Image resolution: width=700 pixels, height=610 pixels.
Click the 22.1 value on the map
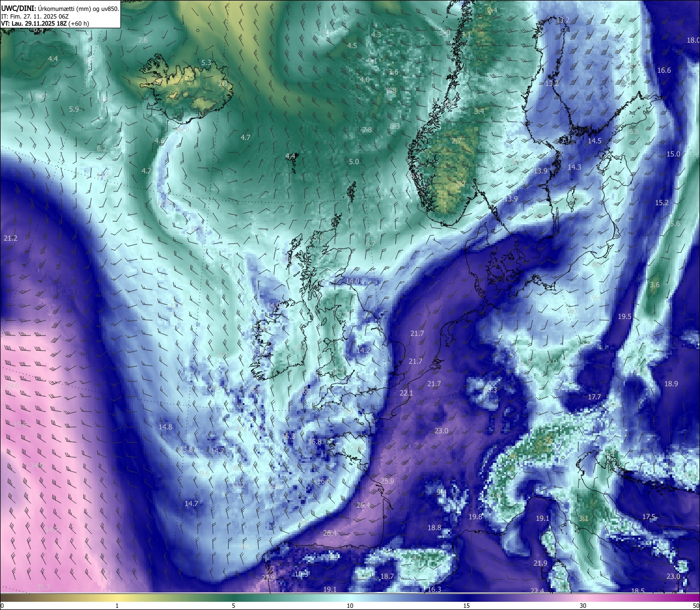(406, 393)
